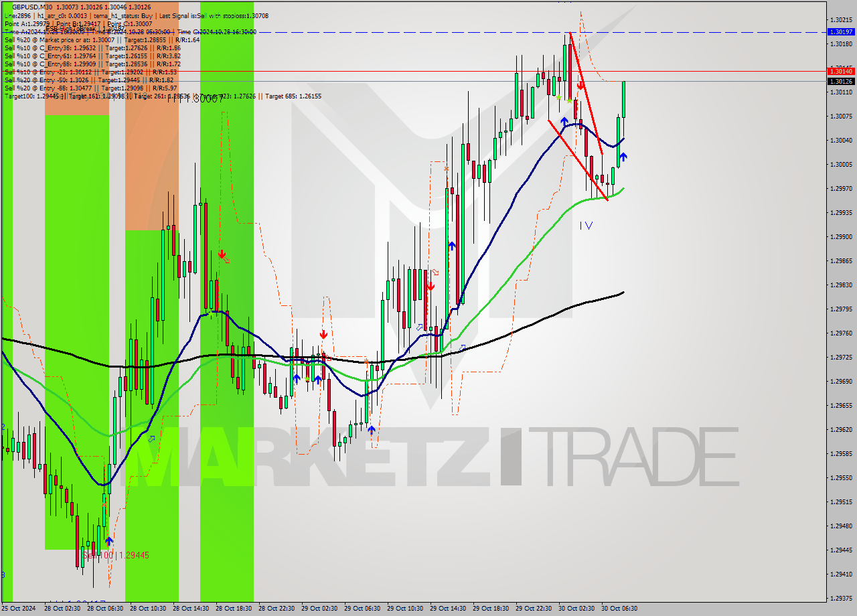Select the 1.29375 price axis label

click(841, 598)
